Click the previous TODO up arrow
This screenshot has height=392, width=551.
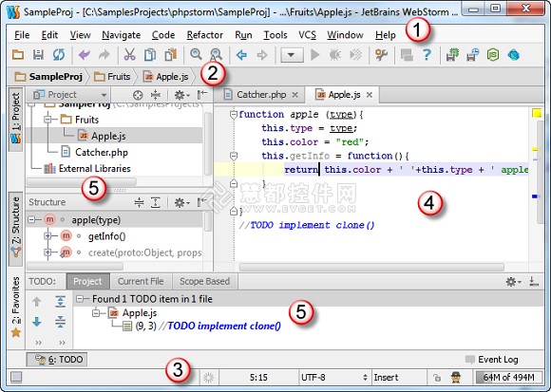pyautogui.click(x=36, y=302)
